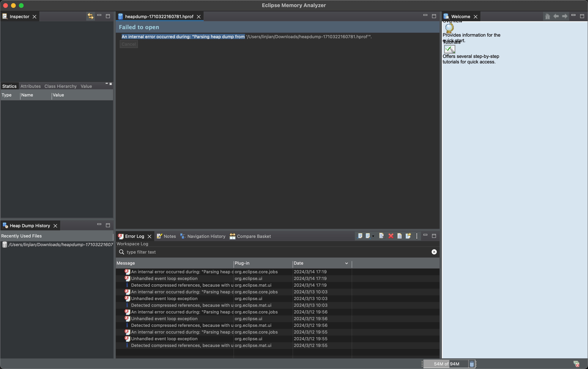Click the forward arrow in Welcome view

[x=565, y=16]
